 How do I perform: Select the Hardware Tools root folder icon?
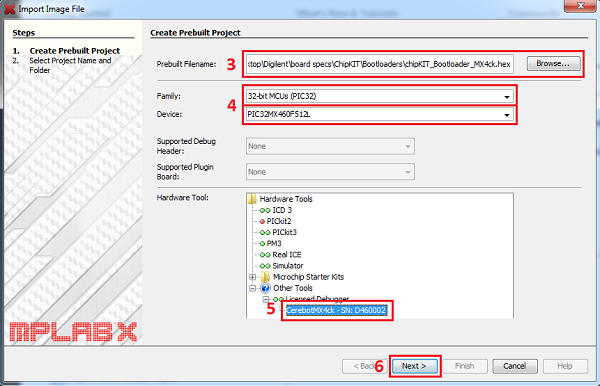pos(252,199)
